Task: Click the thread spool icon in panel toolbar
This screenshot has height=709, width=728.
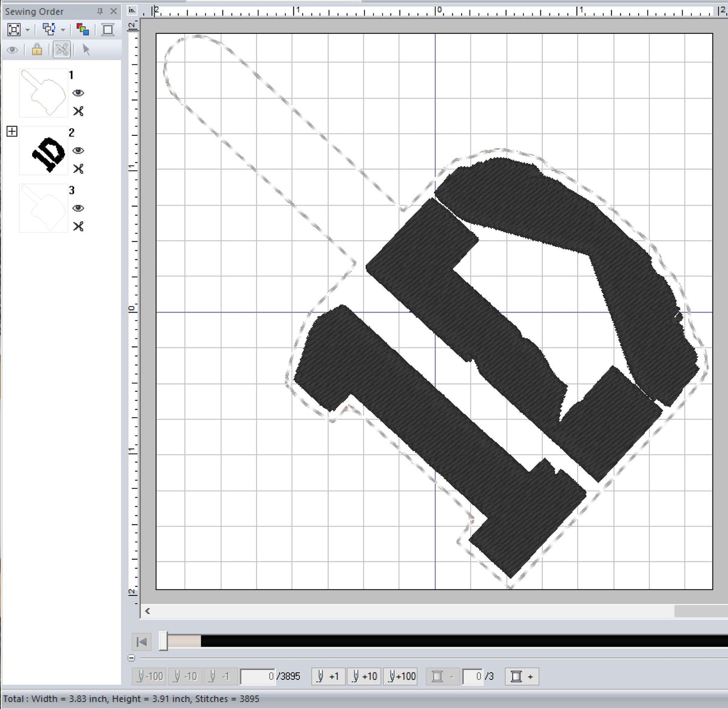Action: point(108,30)
